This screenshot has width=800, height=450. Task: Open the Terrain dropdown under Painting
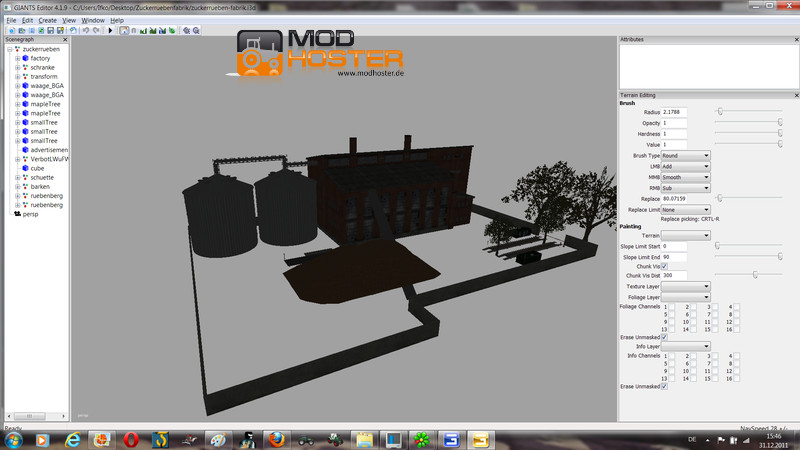[685, 236]
